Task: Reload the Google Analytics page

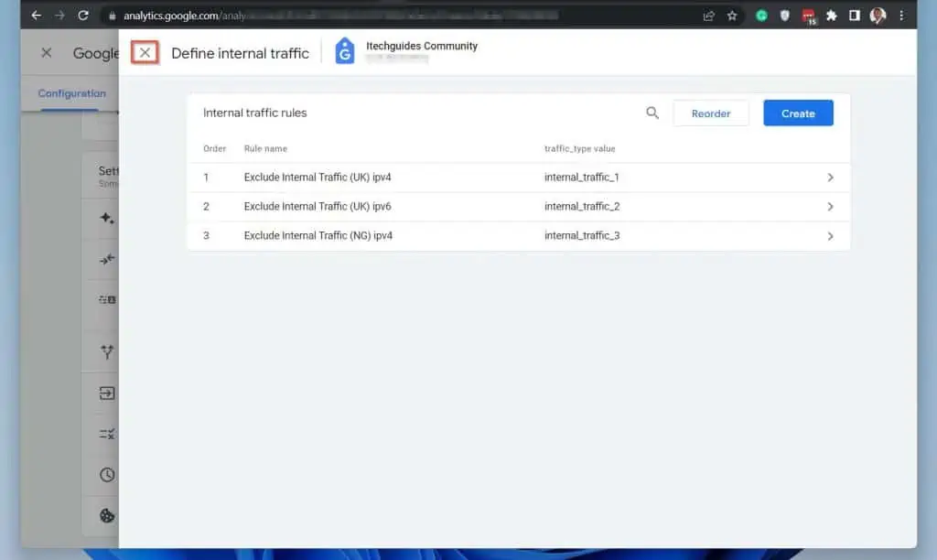Action: [x=83, y=16]
